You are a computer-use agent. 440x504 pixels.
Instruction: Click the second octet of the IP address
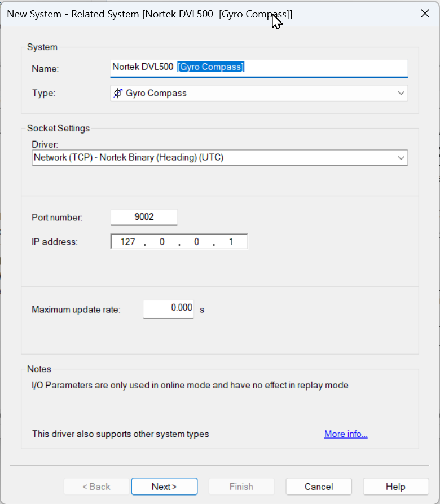pos(161,242)
